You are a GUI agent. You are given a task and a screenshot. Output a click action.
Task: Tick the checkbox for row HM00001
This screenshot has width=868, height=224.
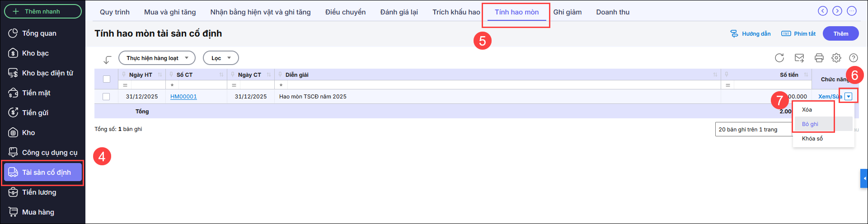[x=106, y=97]
